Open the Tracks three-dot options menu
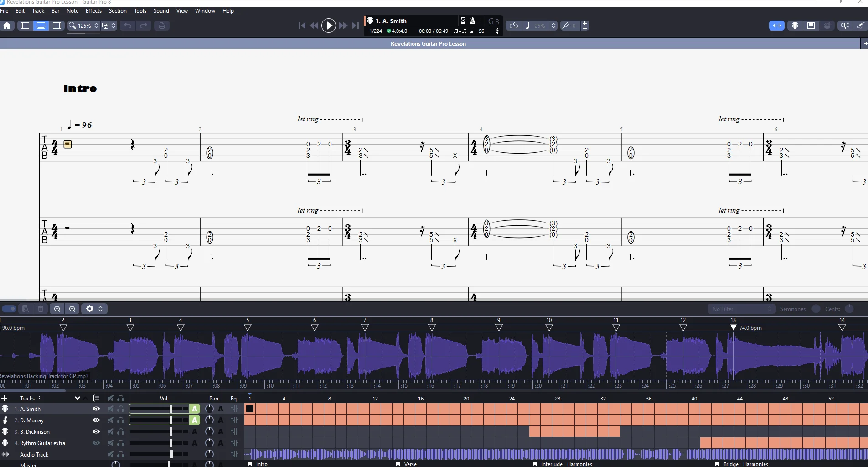The height and width of the screenshot is (467, 868). 39,398
